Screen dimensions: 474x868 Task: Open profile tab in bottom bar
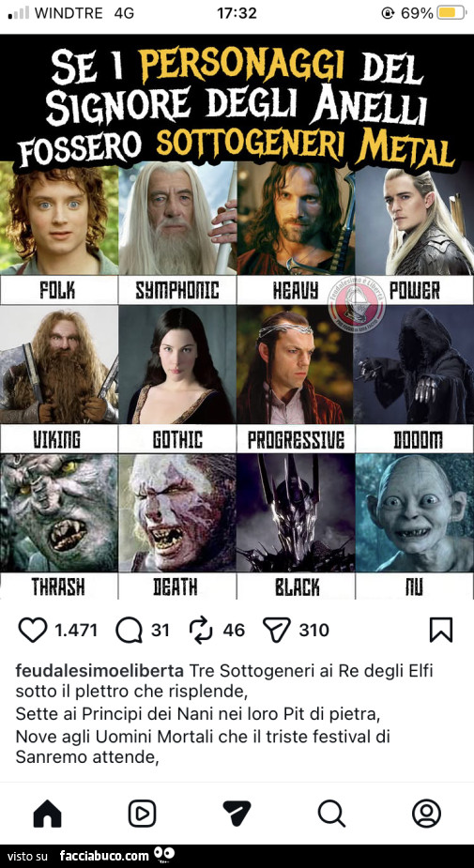[426, 814]
